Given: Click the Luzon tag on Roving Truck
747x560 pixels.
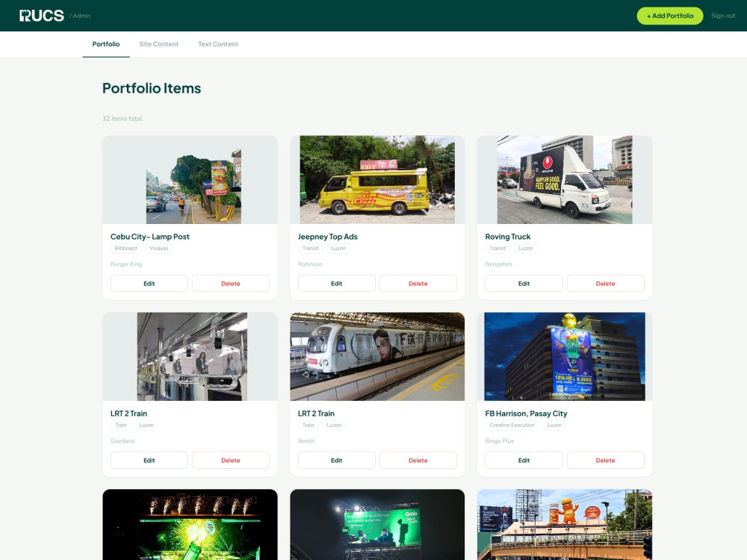Looking at the screenshot, I should [x=525, y=248].
